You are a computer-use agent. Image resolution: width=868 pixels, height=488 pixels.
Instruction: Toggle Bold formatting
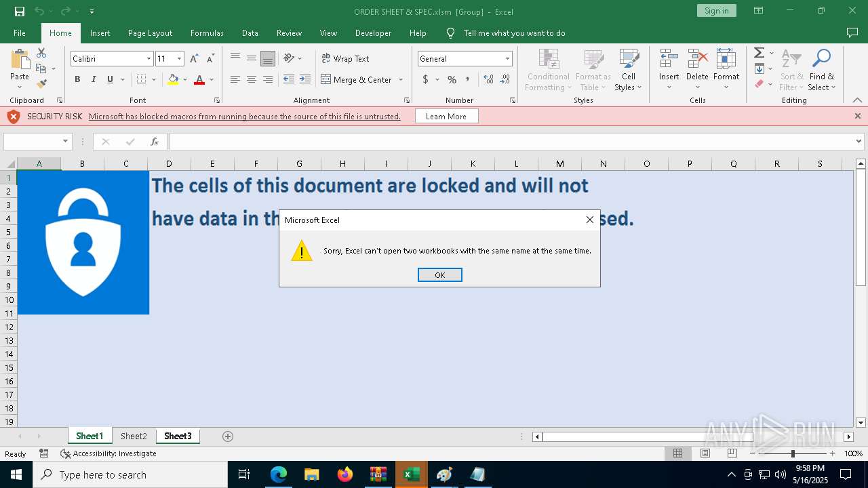pyautogui.click(x=77, y=79)
